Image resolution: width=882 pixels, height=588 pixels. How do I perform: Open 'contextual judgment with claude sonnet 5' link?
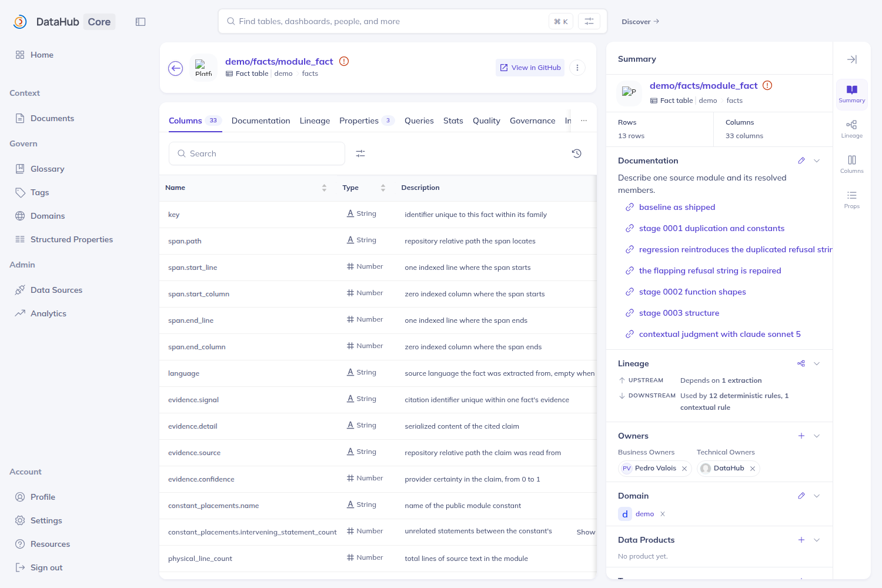tap(720, 334)
